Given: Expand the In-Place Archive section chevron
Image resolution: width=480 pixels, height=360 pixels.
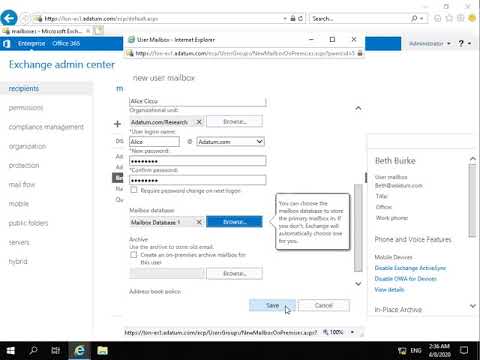Looking at the screenshot, I should [x=473, y=306].
